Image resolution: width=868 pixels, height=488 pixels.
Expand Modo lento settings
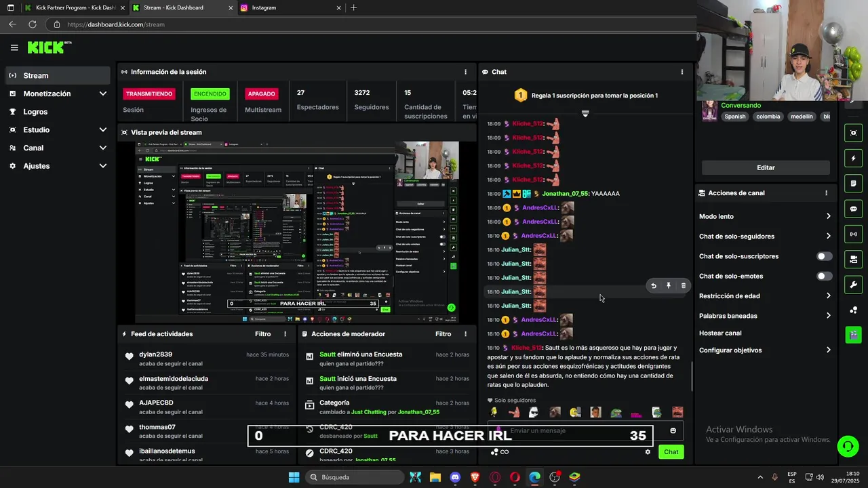pyautogui.click(x=765, y=216)
